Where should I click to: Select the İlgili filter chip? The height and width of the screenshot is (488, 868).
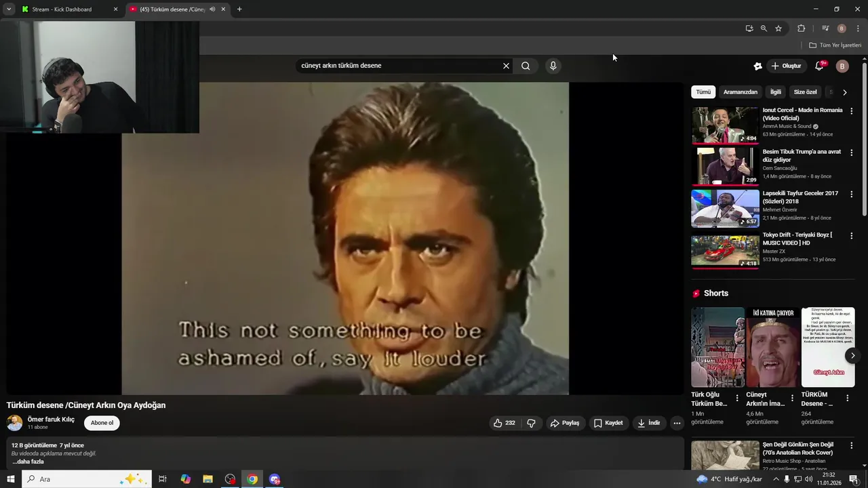click(776, 92)
